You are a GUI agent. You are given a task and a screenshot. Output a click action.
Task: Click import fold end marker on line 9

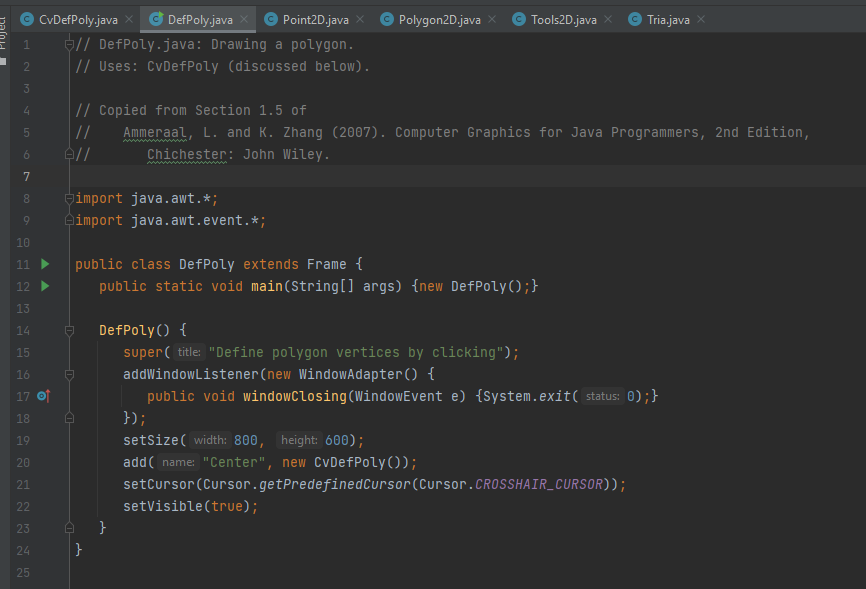(x=69, y=220)
